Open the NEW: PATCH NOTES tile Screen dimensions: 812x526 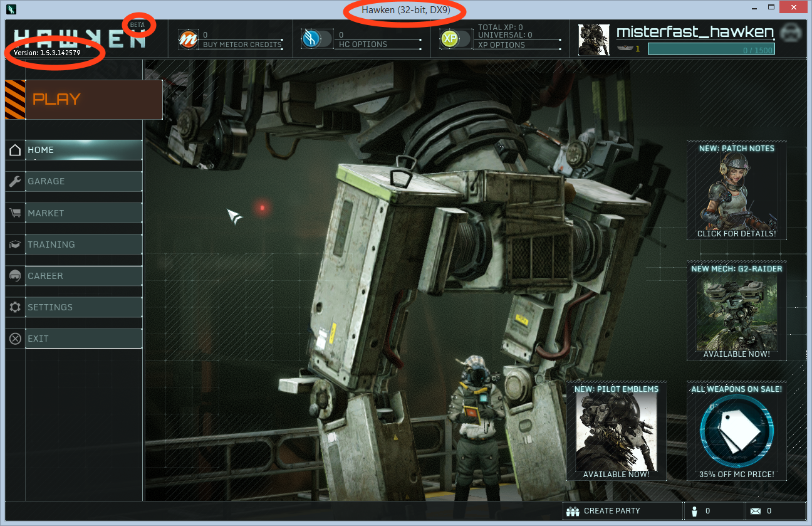737,190
